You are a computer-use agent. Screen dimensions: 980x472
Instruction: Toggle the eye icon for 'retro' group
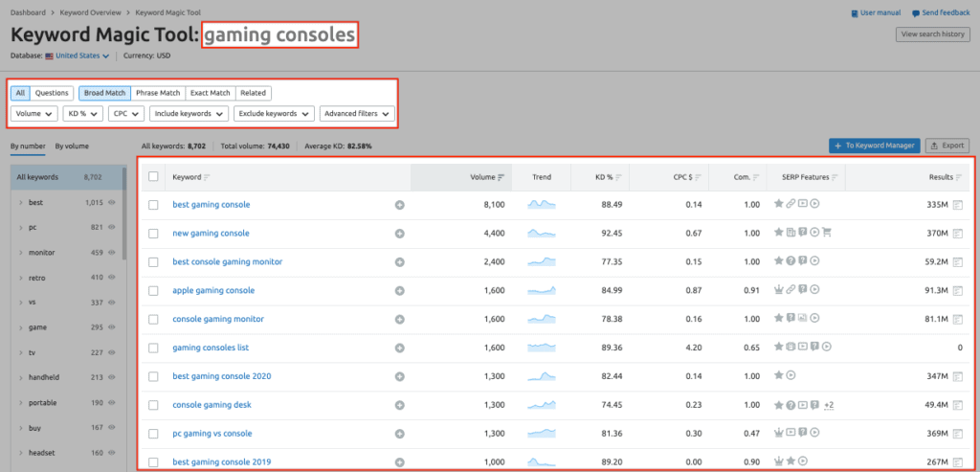tap(112, 278)
